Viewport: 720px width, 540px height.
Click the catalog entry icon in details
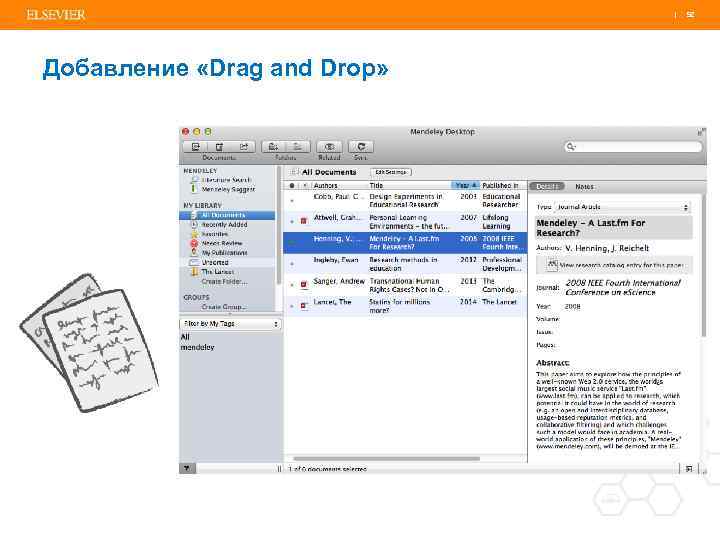552,264
